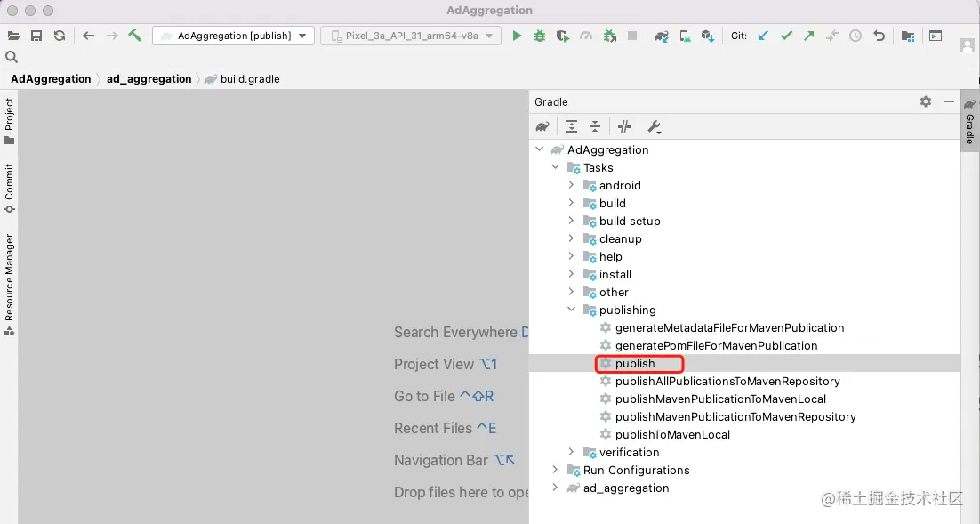This screenshot has height=524, width=980.
Task: Expand the build setup task group
Action: pos(571,221)
